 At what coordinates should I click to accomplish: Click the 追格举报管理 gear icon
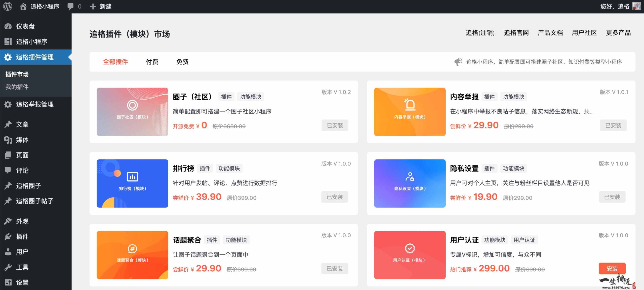pyautogui.click(x=8, y=104)
